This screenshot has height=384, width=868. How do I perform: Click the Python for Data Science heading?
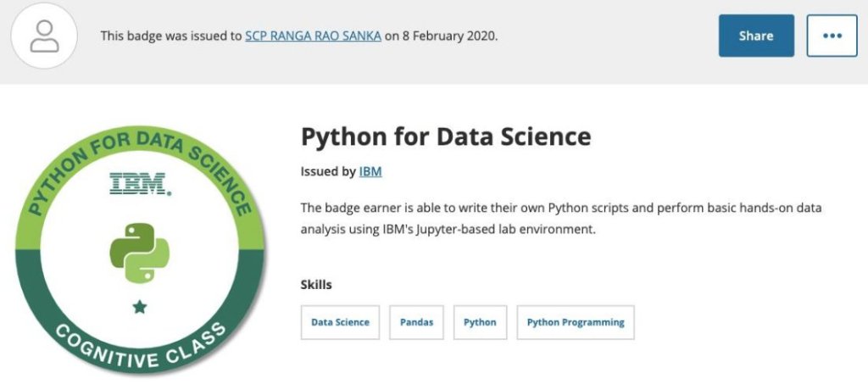tap(446, 136)
